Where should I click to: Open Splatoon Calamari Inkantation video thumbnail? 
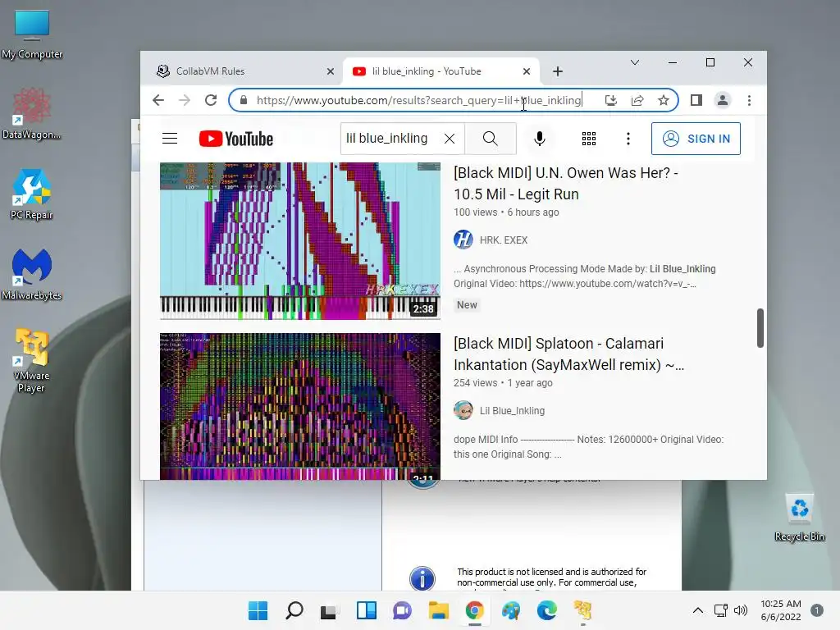click(x=300, y=406)
